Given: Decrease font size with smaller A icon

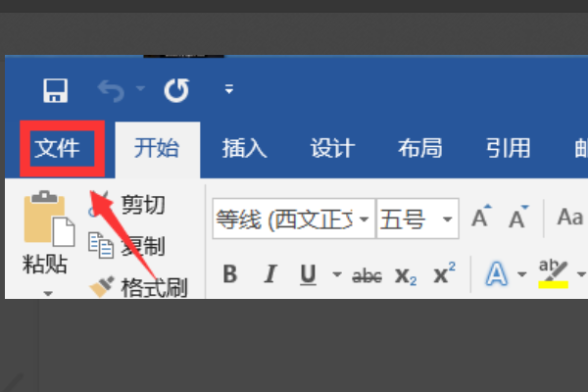Looking at the screenshot, I should (518, 217).
